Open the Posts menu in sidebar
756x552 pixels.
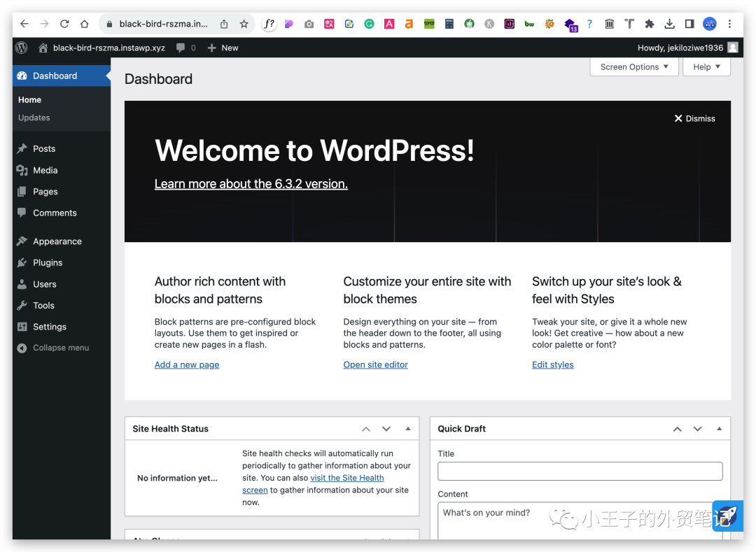[x=43, y=148]
